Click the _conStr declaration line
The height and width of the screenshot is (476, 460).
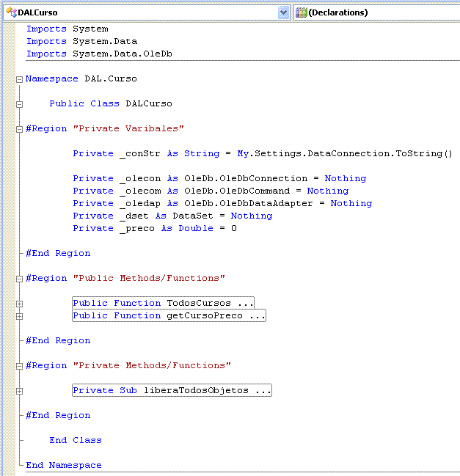coord(263,153)
